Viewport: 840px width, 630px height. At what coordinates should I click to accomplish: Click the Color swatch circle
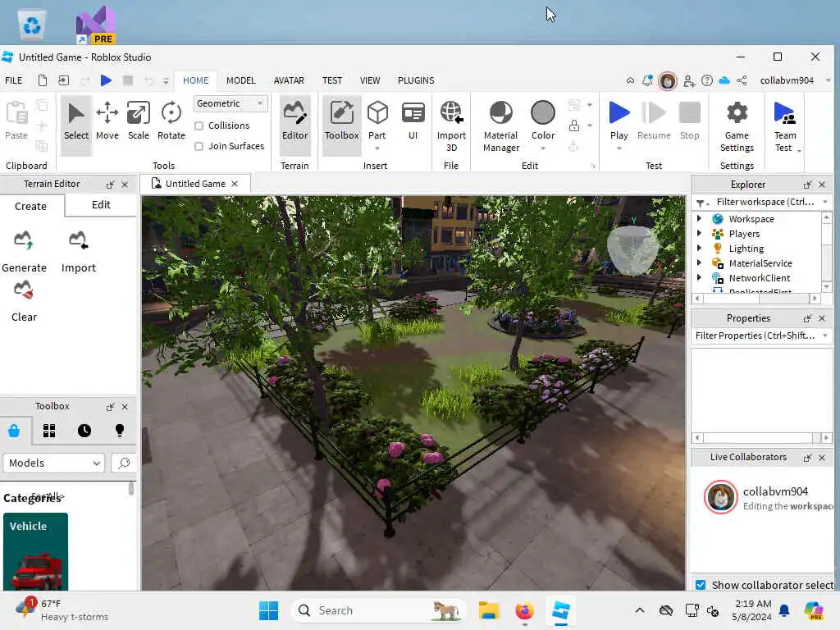[543, 113]
